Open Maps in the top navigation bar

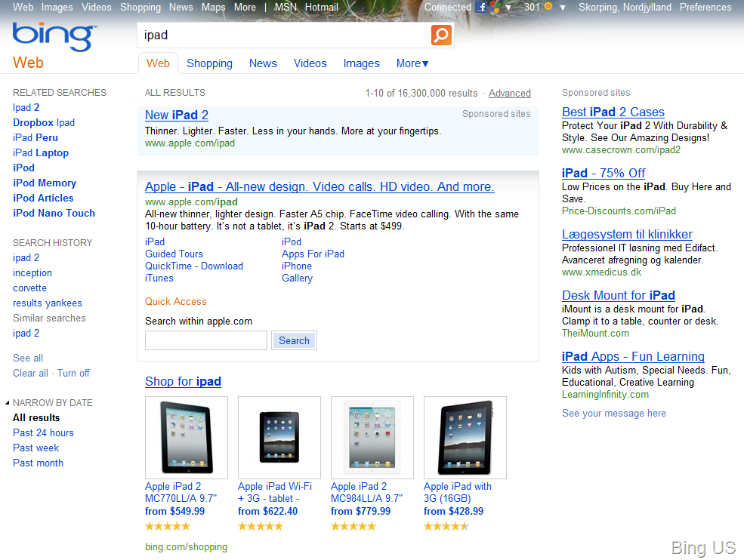point(213,7)
